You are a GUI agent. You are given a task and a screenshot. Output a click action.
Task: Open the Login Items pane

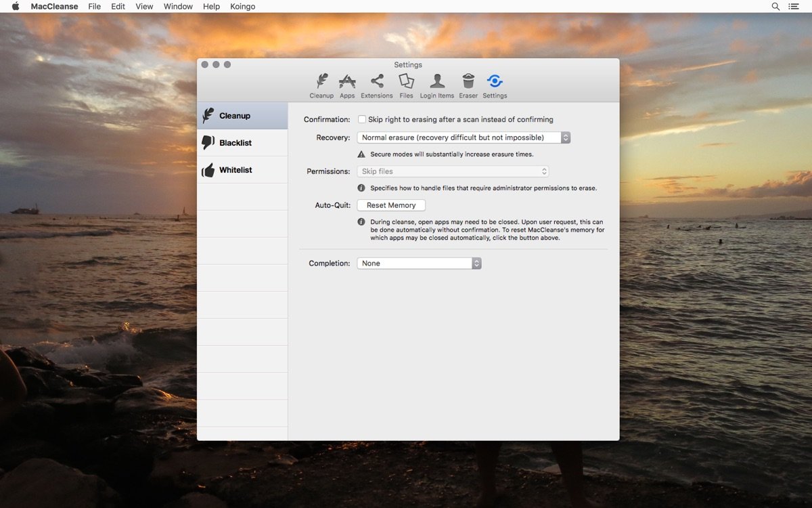click(436, 83)
